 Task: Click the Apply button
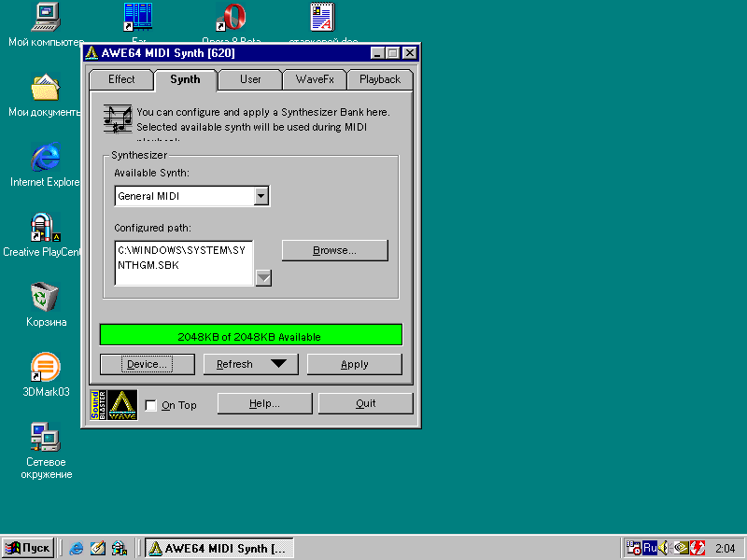[355, 364]
